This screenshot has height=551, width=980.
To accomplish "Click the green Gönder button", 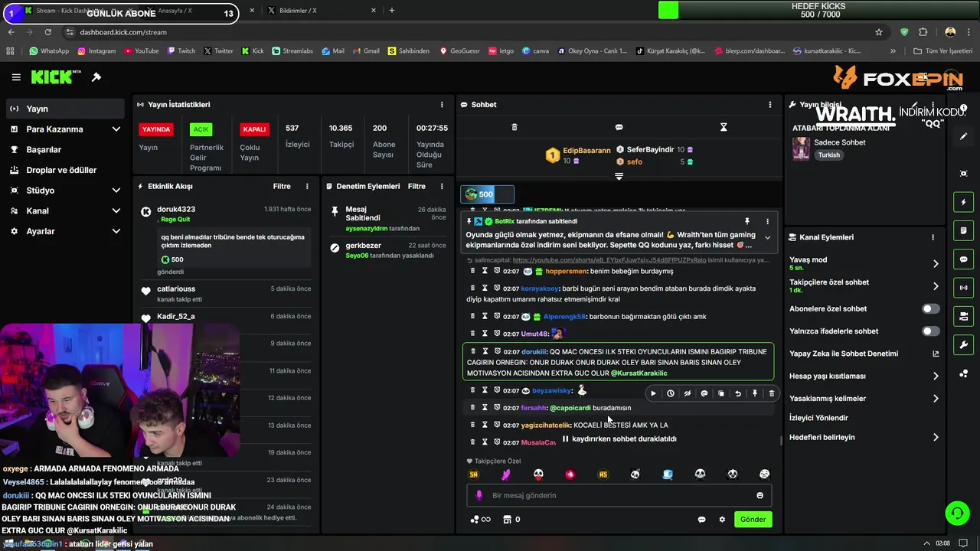I will (753, 520).
